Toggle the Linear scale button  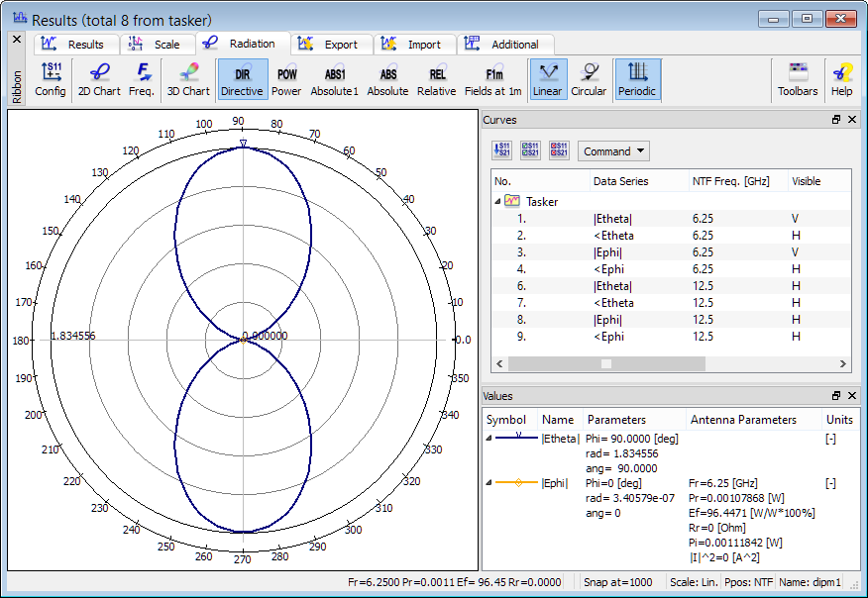tap(547, 79)
